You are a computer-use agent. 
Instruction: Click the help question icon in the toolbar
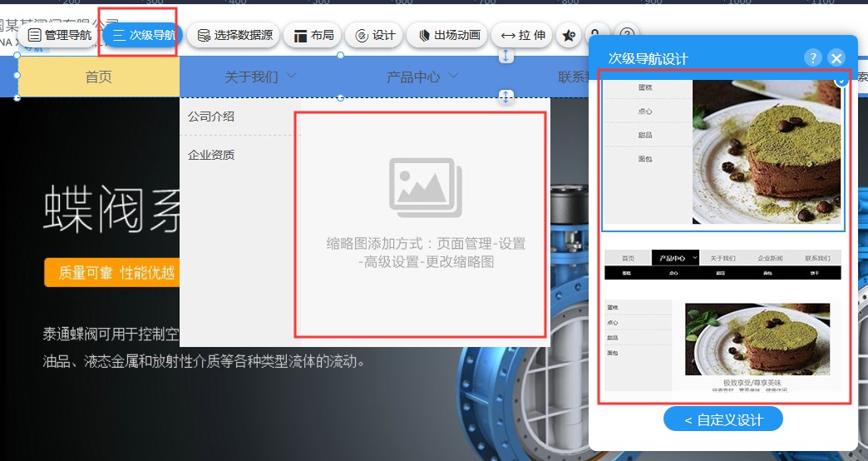[627, 32]
